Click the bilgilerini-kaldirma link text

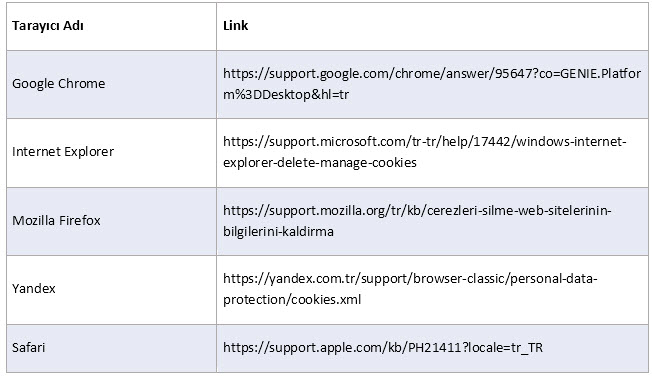[x=278, y=231]
